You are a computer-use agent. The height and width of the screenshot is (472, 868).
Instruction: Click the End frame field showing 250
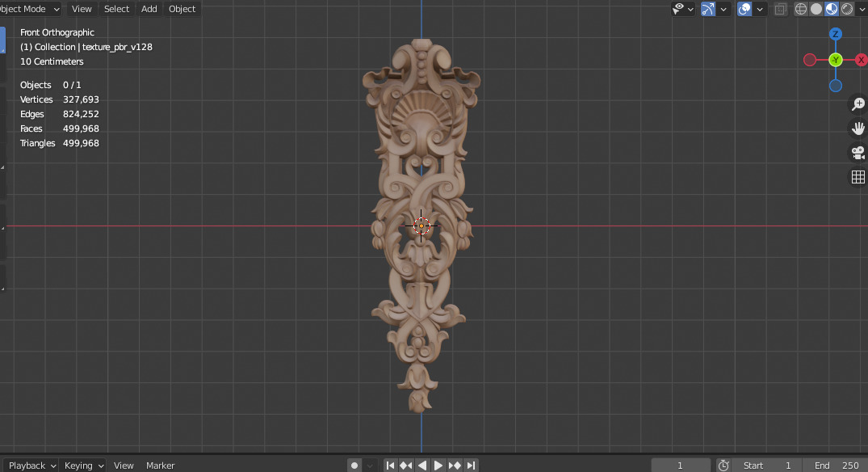(837, 466)
